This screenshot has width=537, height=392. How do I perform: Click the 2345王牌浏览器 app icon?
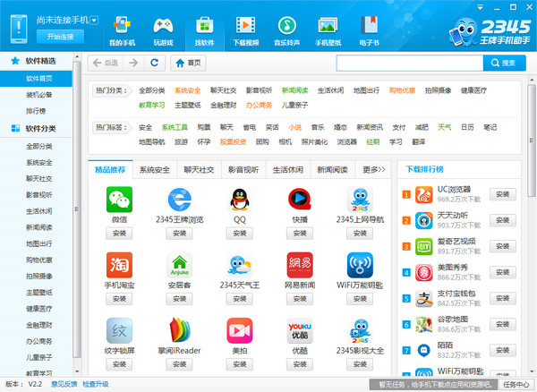click(180, 200)
